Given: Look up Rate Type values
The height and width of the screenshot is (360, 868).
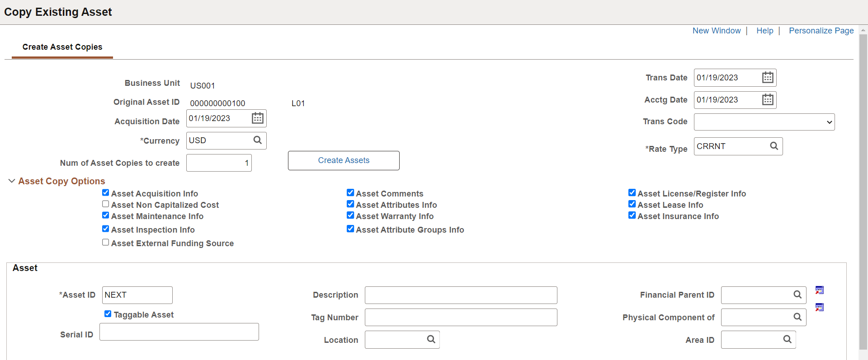Looking at the screenshot, I should 774,146.
